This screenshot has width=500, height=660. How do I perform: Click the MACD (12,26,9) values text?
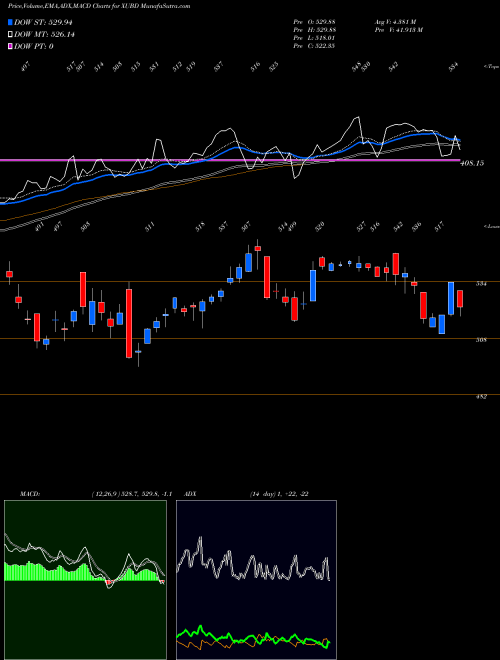(x=131, y=494)
